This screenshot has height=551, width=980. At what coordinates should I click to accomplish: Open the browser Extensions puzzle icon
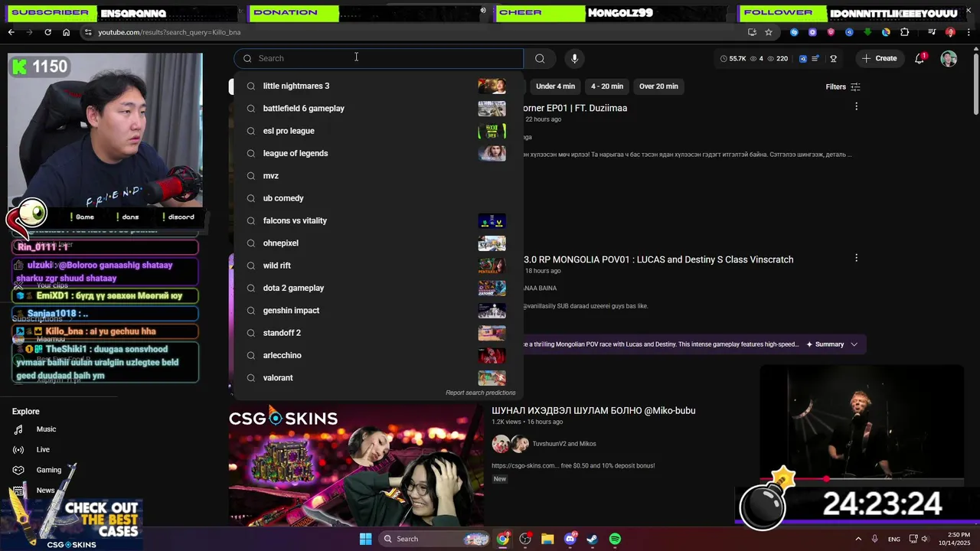(904, 32)
